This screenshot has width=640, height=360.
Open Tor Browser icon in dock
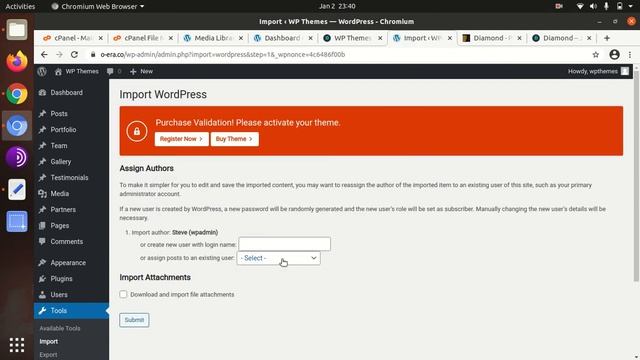click(17, 158)
